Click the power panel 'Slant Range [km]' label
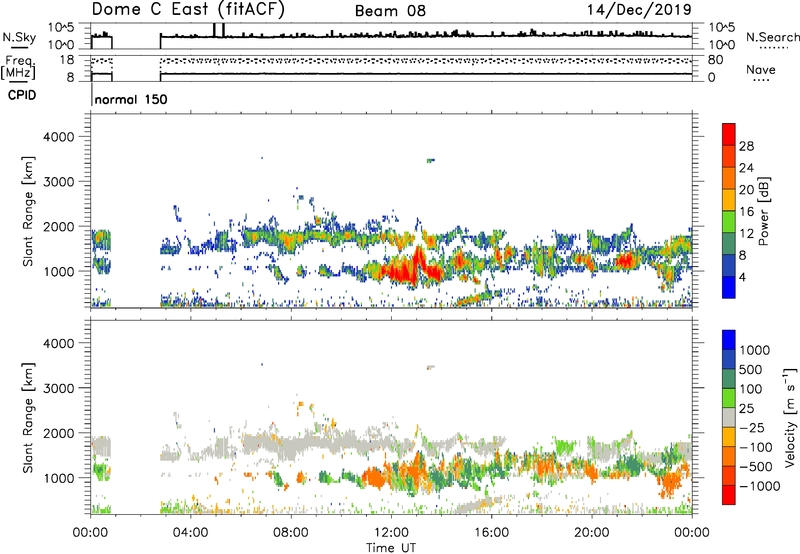Screen dimensions: 800x554 [28, 211]
